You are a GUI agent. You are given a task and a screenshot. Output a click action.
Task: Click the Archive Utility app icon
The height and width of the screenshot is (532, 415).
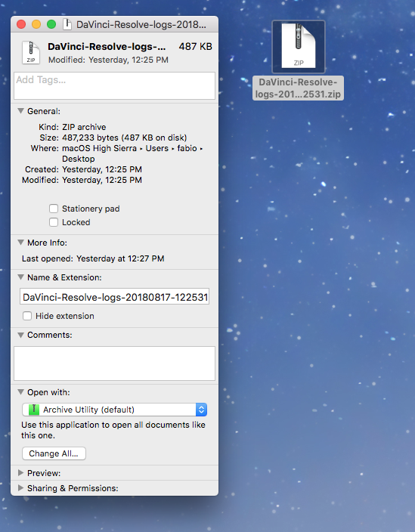(34, 410)
